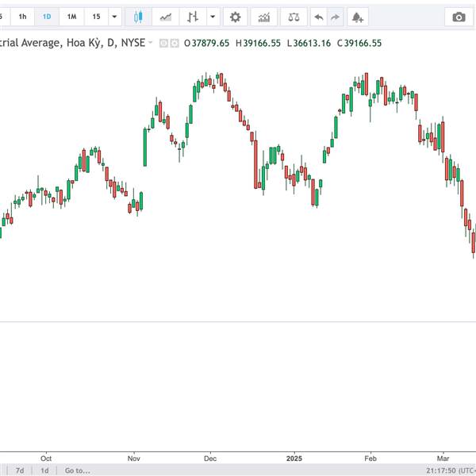Take a chart snapshot with the camera
The image size is (476, 476).
click(459, 17)
